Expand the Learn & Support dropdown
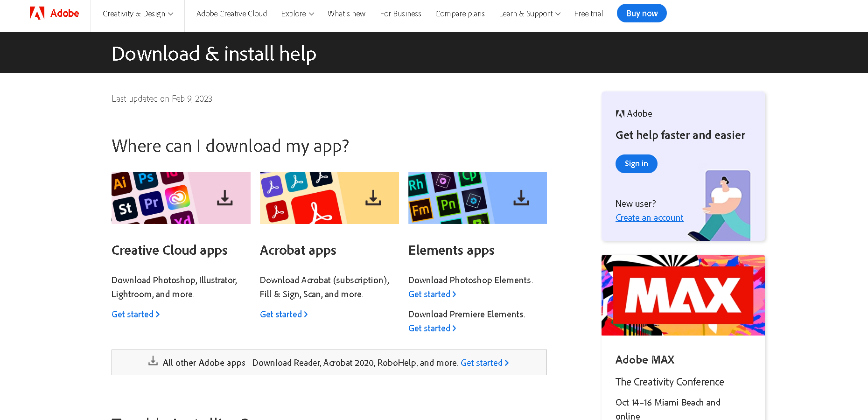 pyautogui.click(x=530, y=14)
